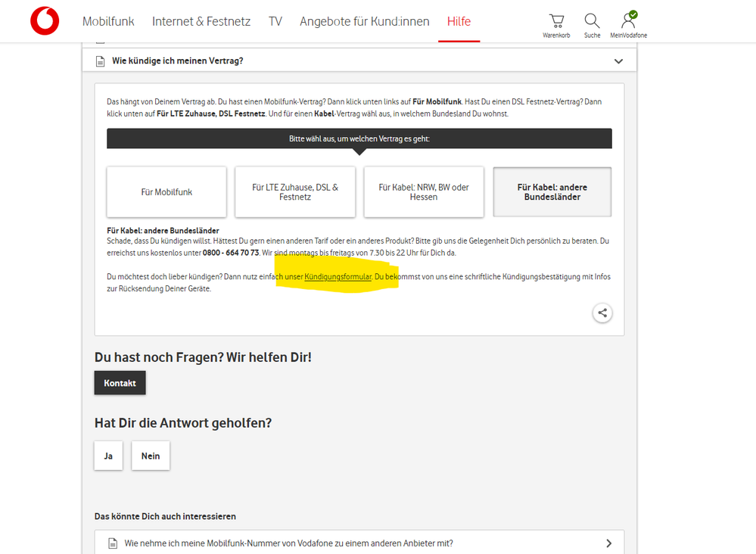
Task: Choose the 'Für Mobilfunk' contract option
Action: click(x=166, y=192)
